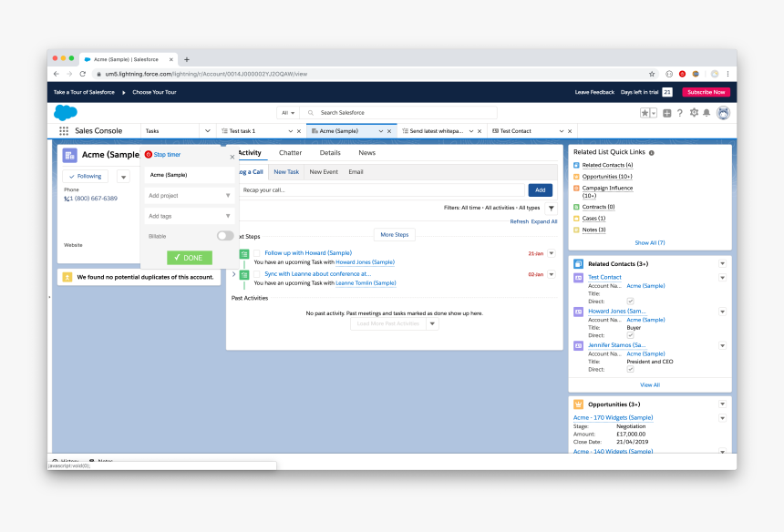
Task: Toggle the Billable switch
Action: (x=225, y=236)
